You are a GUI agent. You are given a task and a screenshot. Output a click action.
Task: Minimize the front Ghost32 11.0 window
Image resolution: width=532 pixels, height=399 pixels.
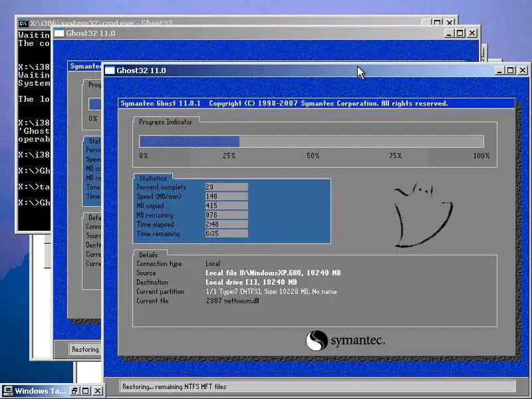(499, 70)
